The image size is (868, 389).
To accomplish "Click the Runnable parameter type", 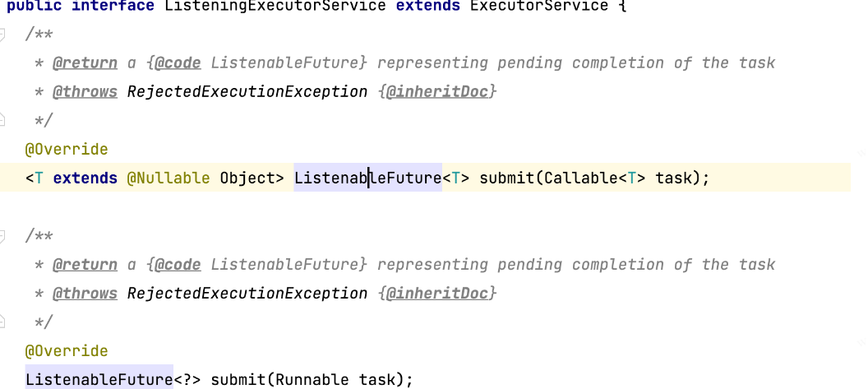I will pos(312,380).
